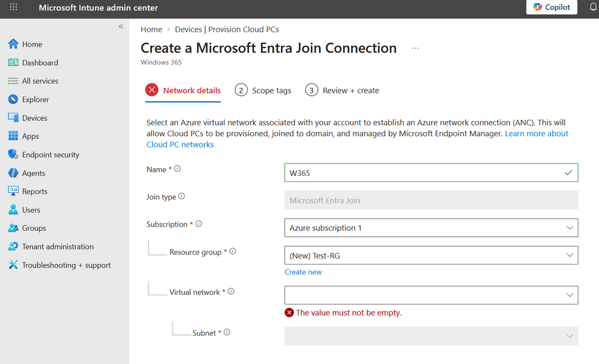Click the info icon next to Join type
The image size is (599, 364).
pyautogui.click(x=182, y=196)
